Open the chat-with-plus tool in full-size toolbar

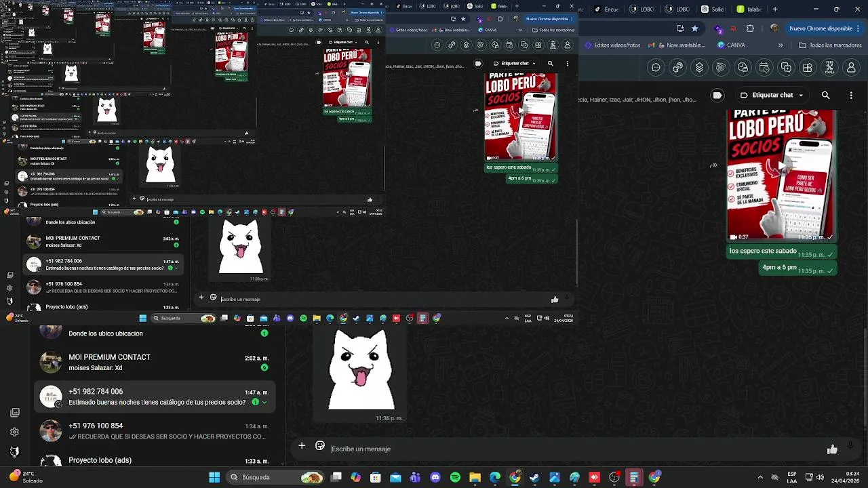786,68
